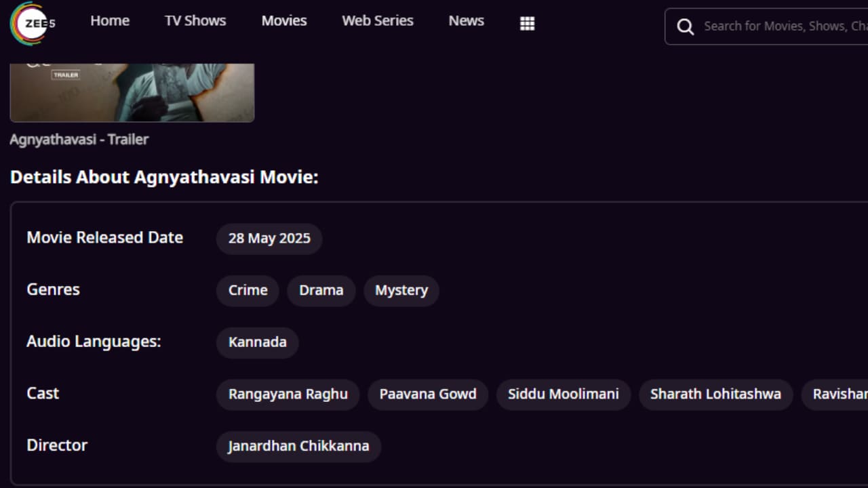The height and width of the screenshot is (488, 868).
Task: Click the Cast label
Action: [43, 393]
